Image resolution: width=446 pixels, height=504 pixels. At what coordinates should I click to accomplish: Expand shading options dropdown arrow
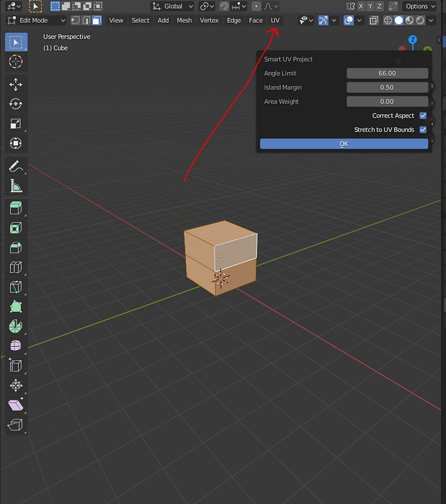(431, 21)
